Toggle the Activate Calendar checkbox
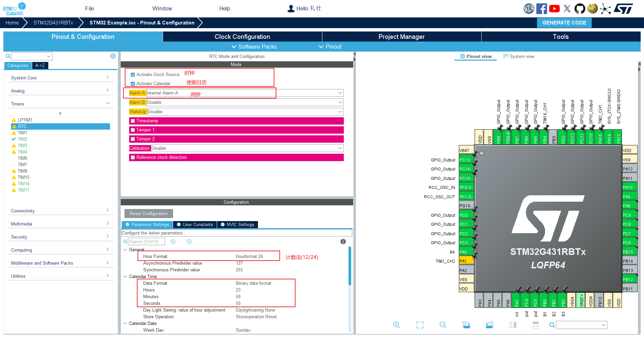This screenshot has height=338, width=644. [x=133, y=84]
